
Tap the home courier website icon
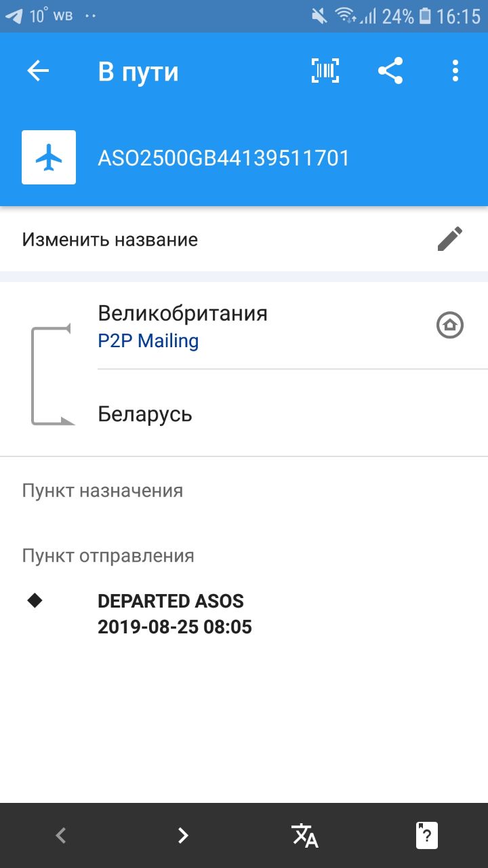[x=449, y=326]
